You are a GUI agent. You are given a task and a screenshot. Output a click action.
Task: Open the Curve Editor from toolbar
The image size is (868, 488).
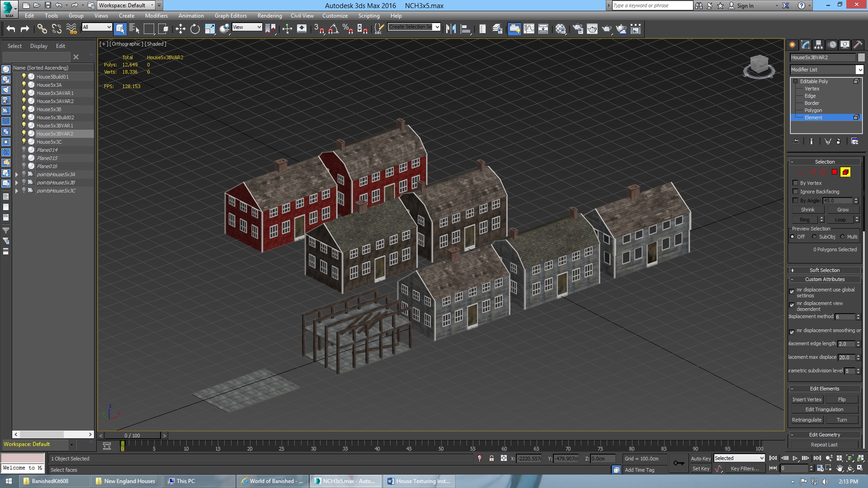pyautogui.click(x=528, y=29)
